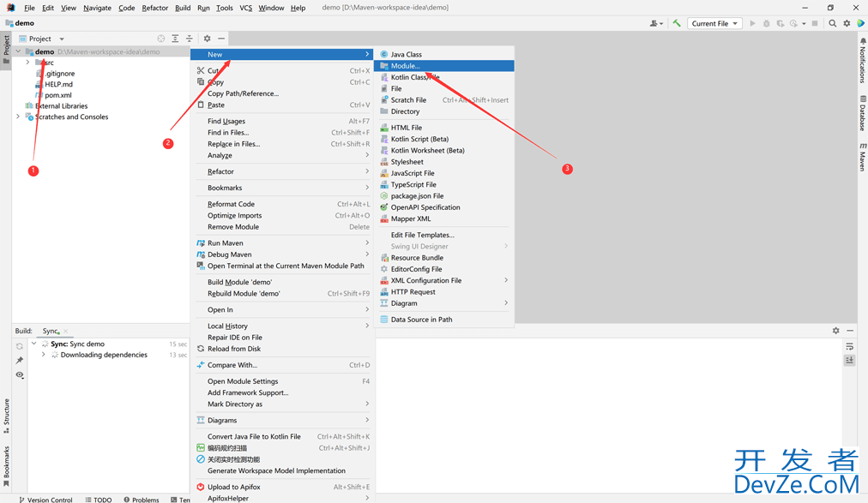The height and width of the screenshot is (503, 868).
Task: Toggle the pin tab icon in Build panel
Action: (x=20, y=361)
